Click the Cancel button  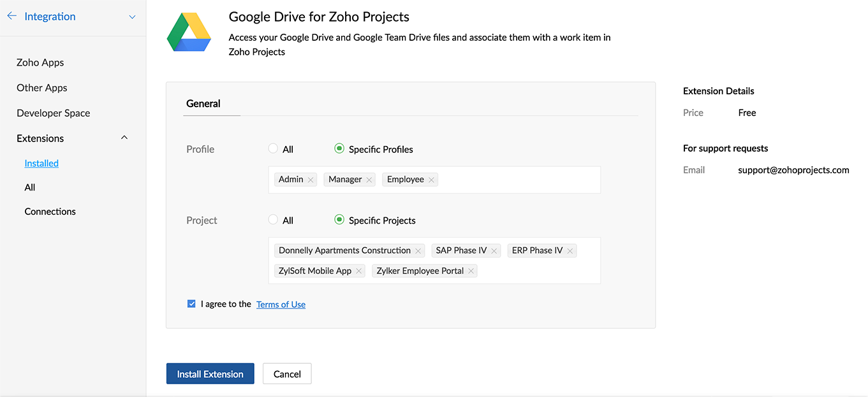pyautogui.click(x=287, y=374)
